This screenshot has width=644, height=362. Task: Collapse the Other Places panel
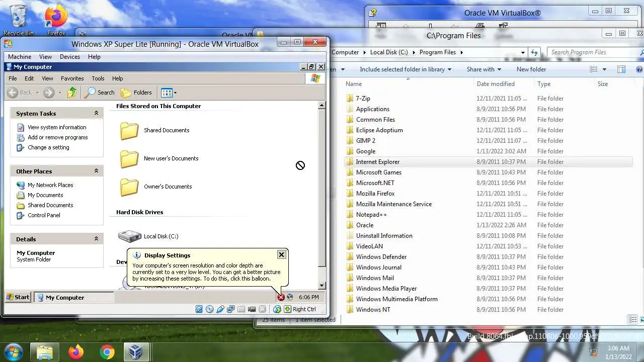[96, 171]
